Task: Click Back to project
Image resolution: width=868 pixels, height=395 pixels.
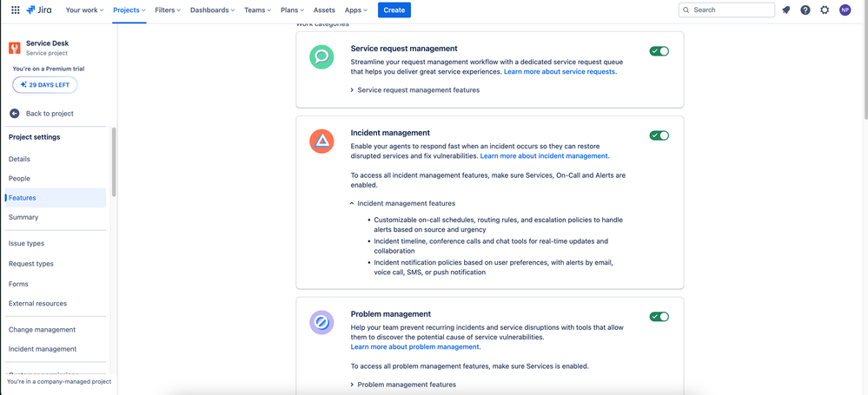Action: 50,114
